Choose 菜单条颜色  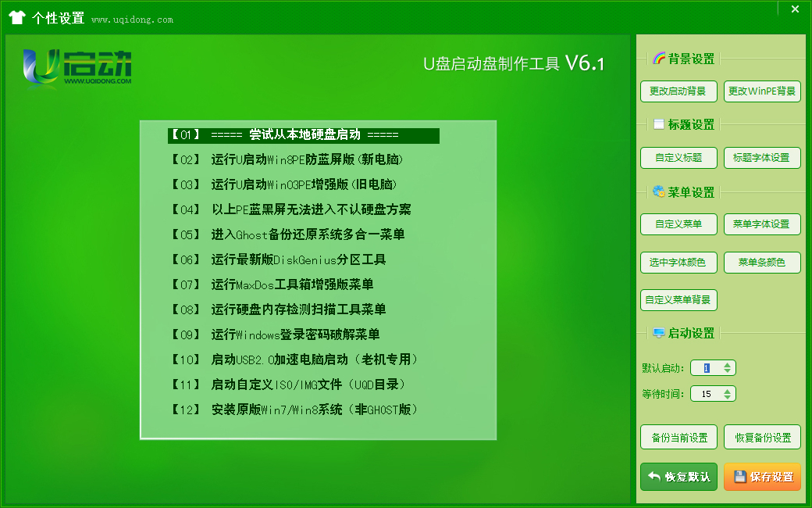[762, 263]
